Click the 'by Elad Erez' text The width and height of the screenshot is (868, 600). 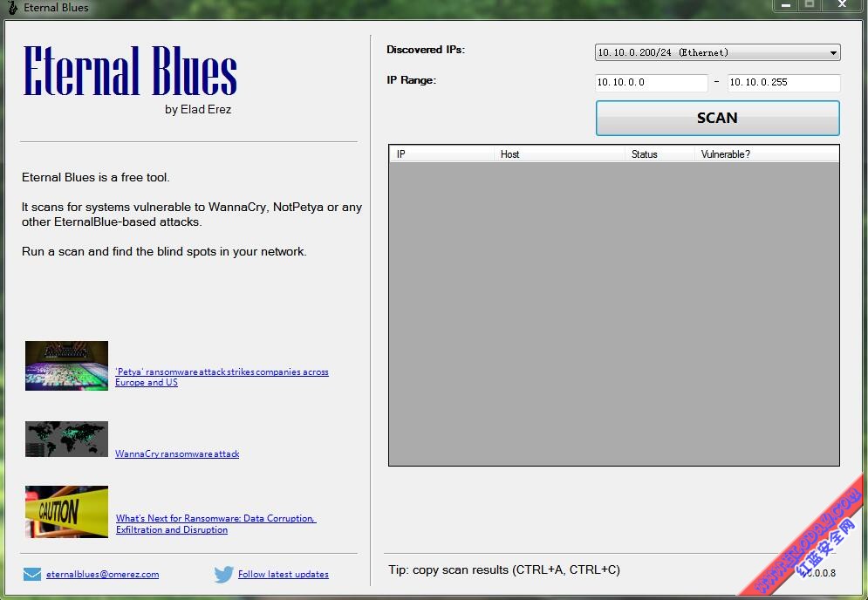click(198, 110)
